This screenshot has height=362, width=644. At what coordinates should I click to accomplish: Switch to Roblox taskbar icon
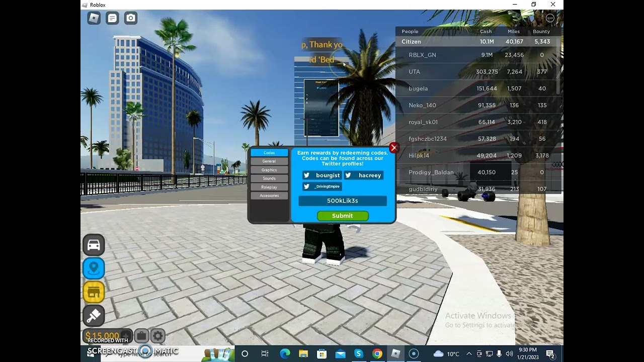tap(395, 354)
